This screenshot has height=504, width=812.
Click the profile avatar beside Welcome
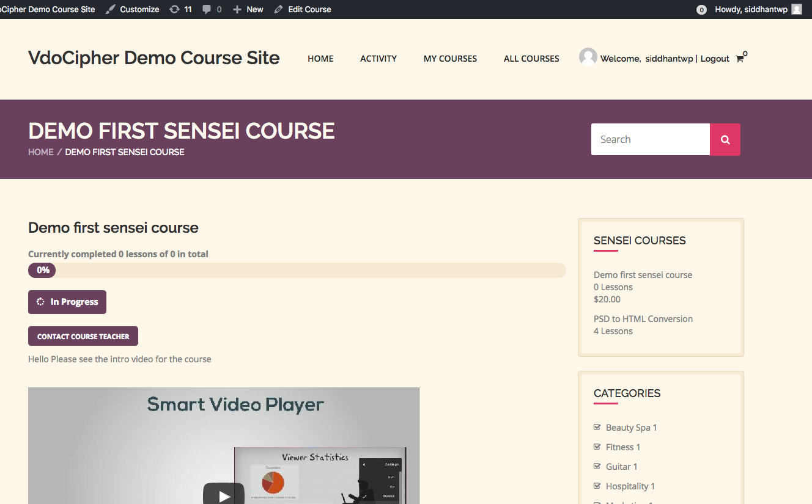[x=588, y=57]
